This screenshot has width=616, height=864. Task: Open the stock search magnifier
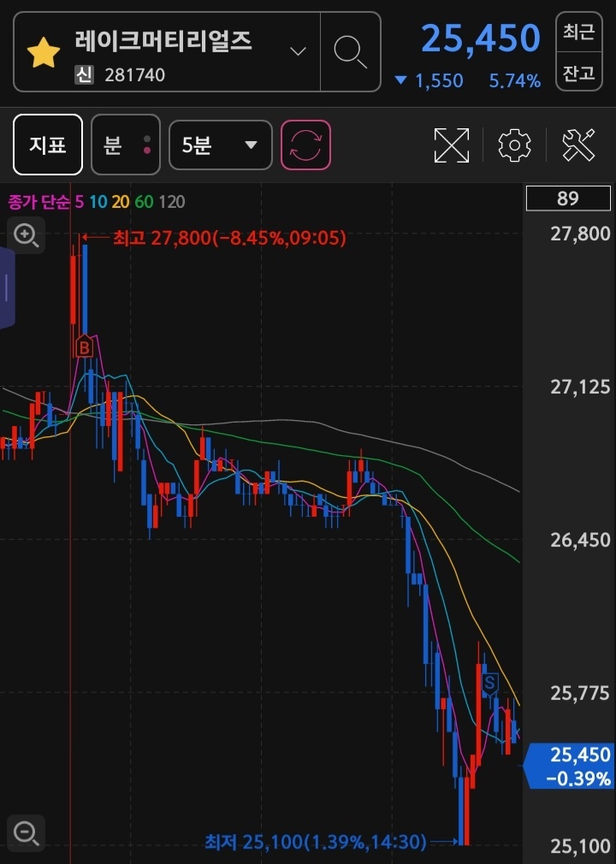pos(351,52)
